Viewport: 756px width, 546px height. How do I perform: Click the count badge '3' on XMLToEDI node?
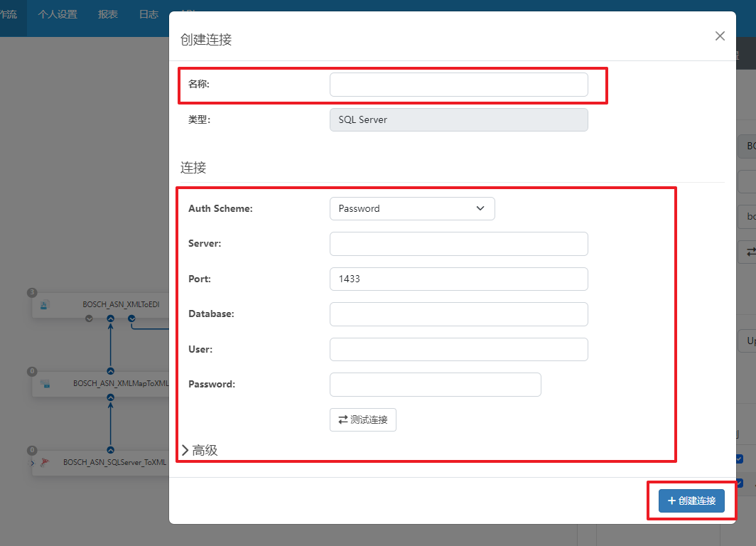(32, 293)
